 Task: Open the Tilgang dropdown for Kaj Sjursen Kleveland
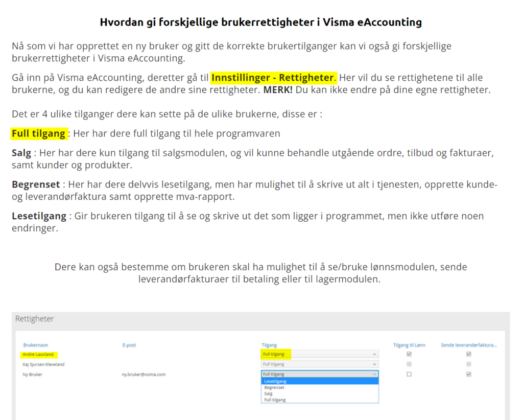pyautogui.click(x=319, y=364)
